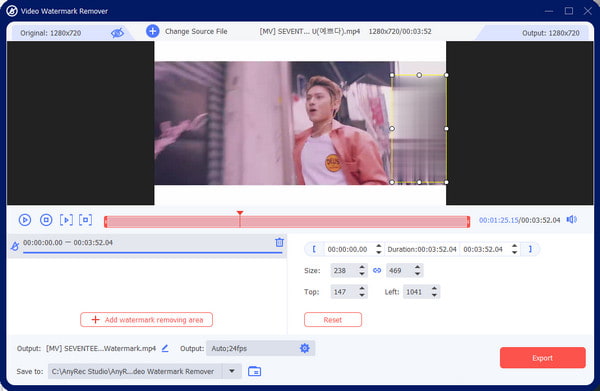Expand the Save to path dropdown
The height and width of the screenshot is (391, 600).
point(232,371)
